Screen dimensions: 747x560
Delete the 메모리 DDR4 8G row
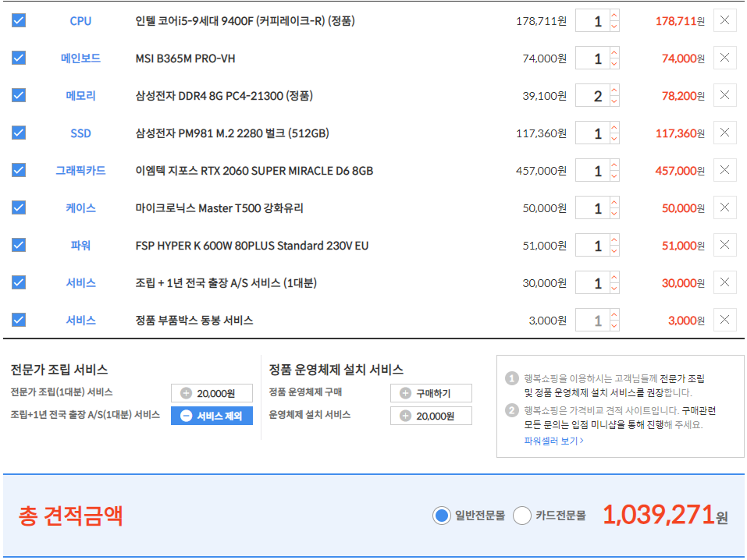(724, 95)
